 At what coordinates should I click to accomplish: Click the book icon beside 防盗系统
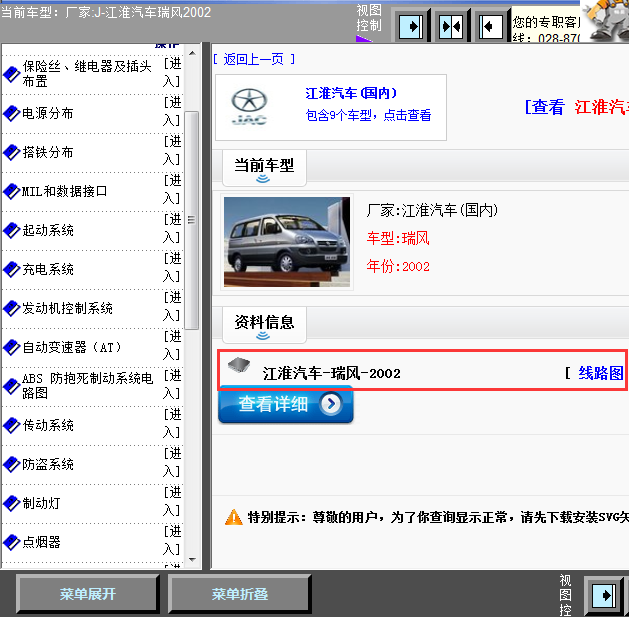click(x=11, y=464)
